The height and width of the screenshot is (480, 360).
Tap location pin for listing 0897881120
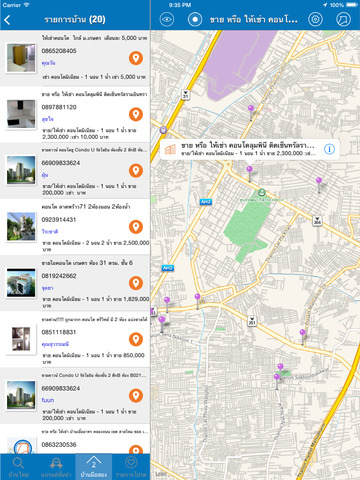click(136, 114)
